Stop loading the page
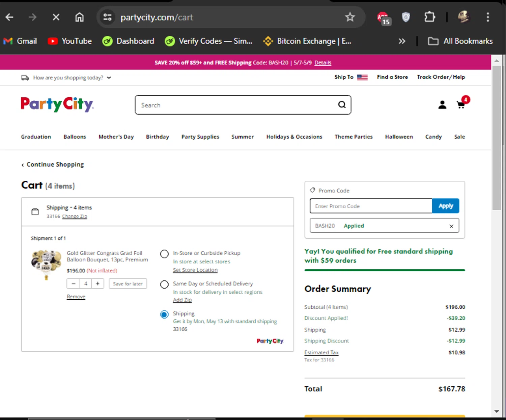The width and height of the screenshot is (506, 420). click(x=56, y=17)
